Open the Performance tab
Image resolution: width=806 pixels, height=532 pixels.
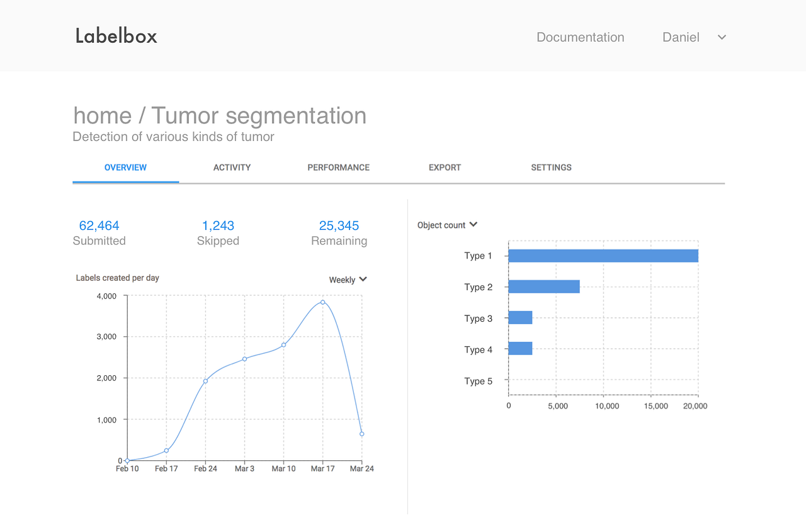click(x=338, y=167)
